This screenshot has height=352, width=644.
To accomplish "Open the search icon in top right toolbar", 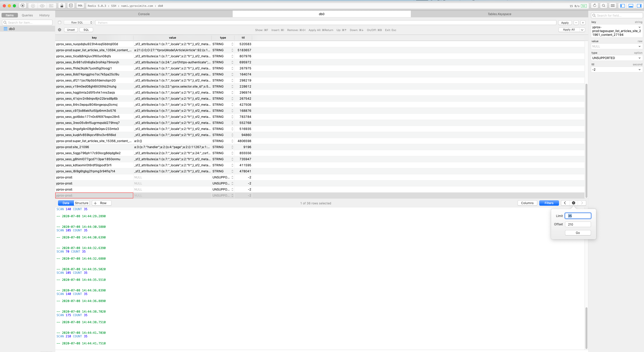I will point(604,6).
